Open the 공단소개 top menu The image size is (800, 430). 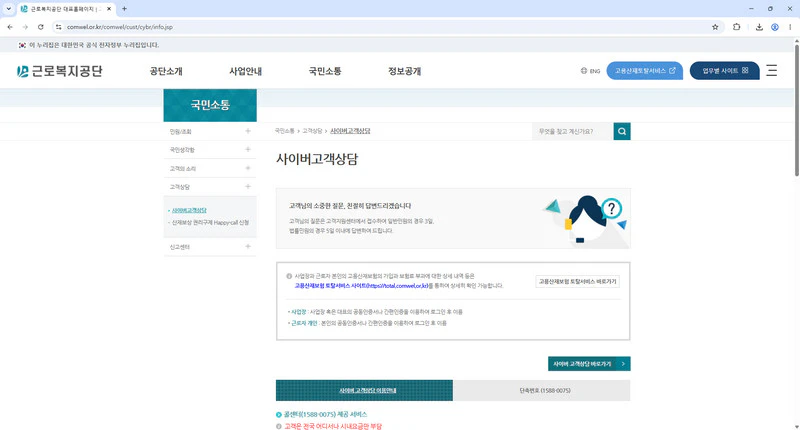tap(166, 71)
